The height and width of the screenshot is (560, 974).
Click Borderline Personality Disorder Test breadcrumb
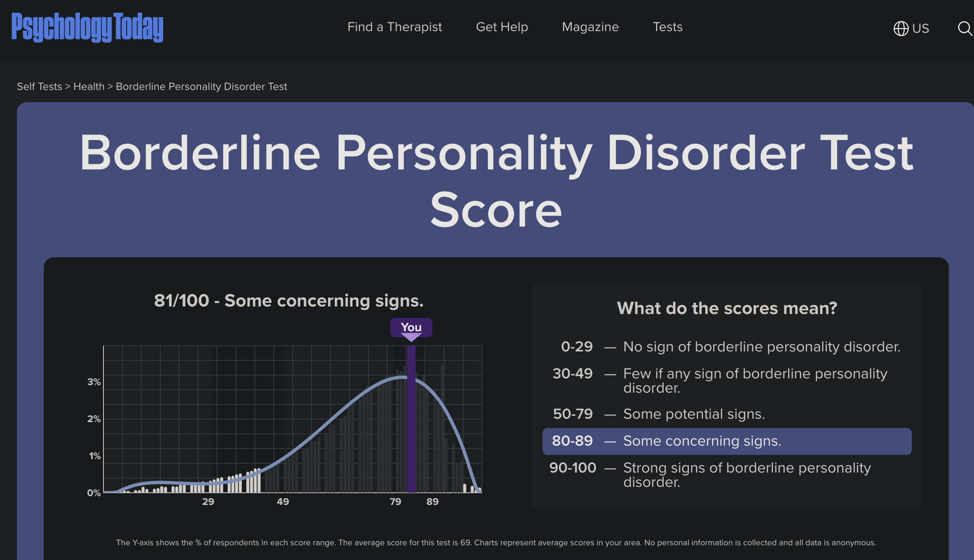pyautogui.click(x=201, y=87)
